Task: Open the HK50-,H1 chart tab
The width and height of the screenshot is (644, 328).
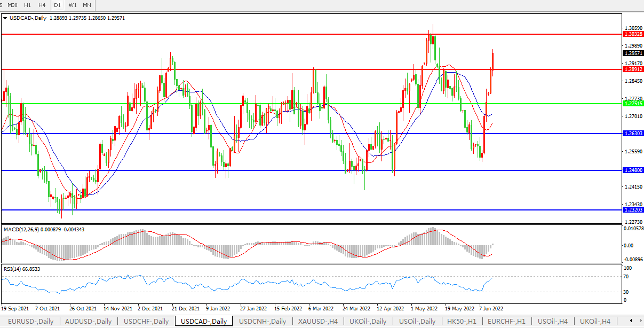Action: 463,322
